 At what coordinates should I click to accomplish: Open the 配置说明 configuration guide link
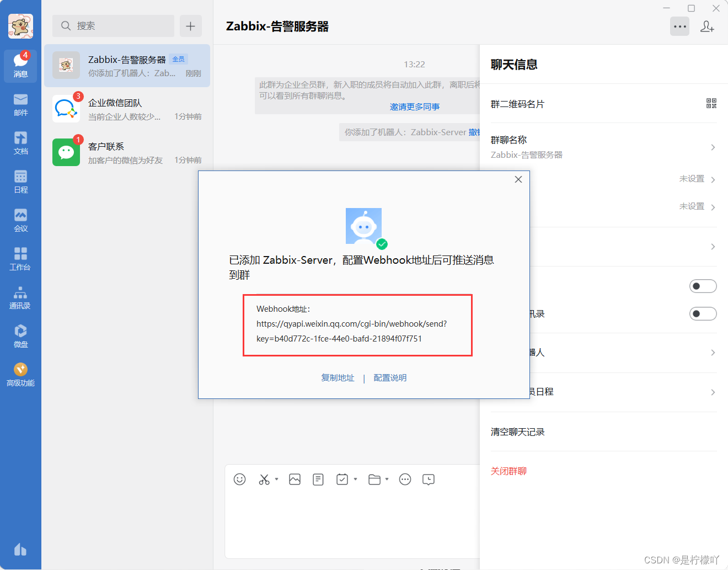tap(390, 378)
